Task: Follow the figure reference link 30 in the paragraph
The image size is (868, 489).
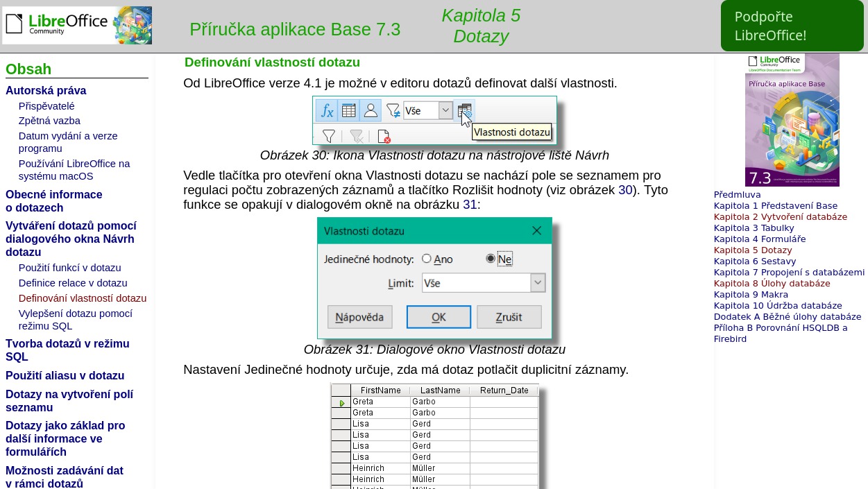Action: coord(625,190)
